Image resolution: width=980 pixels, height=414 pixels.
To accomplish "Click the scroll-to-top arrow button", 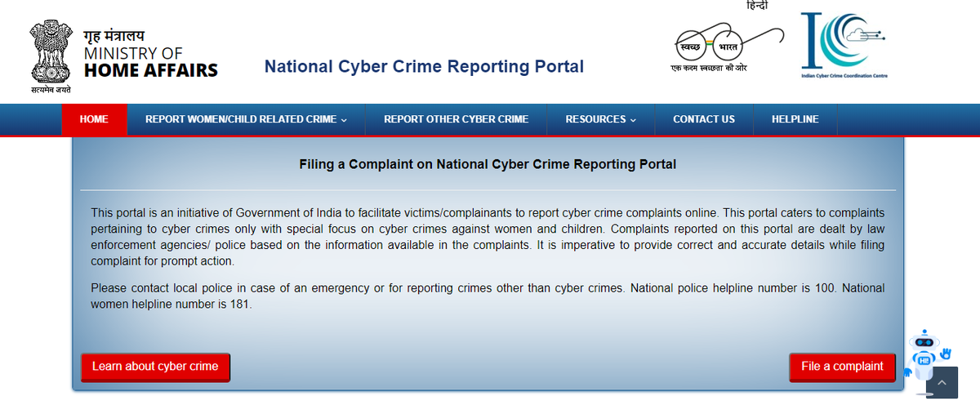I will tap(942, 382).
